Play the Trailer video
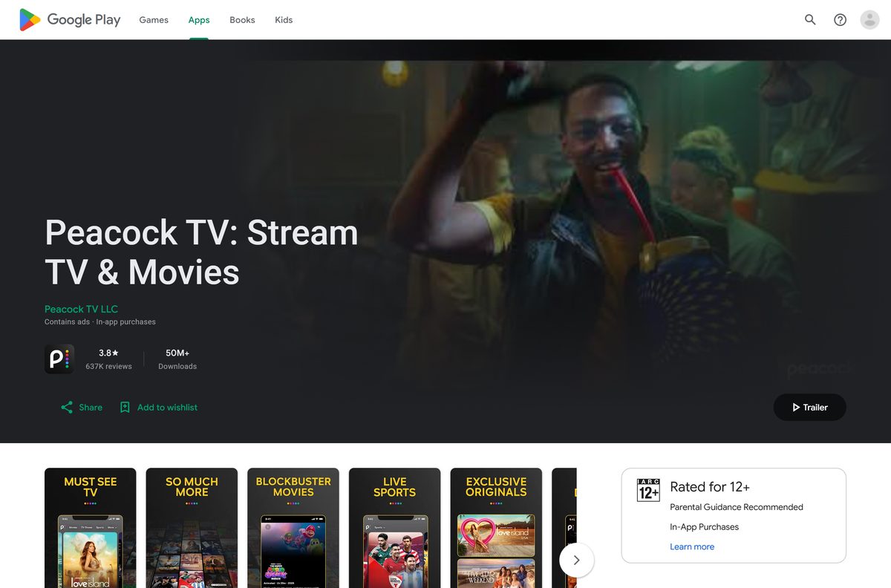The width and height of the screenshot is (891, 588). (x=809, y=407)
